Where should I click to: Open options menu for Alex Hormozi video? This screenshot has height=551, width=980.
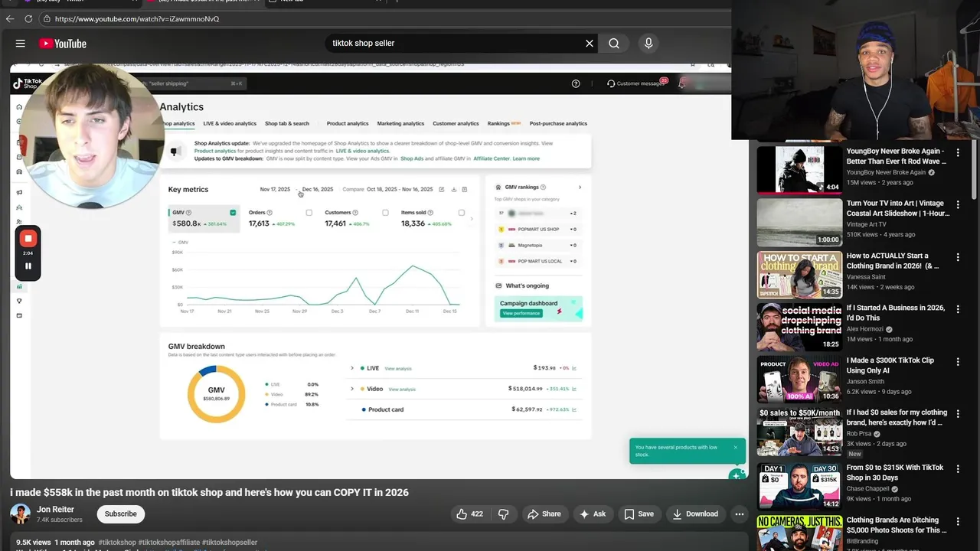point(958,309)
